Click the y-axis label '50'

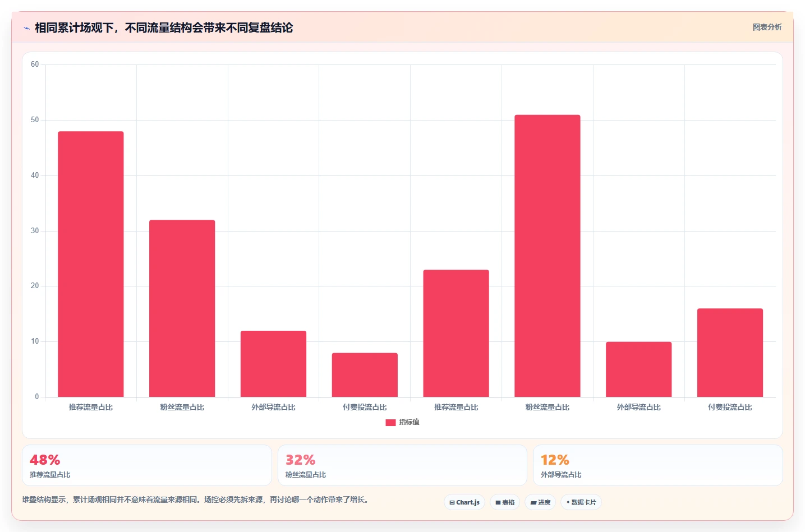pyautogui.click(x=35, y=120)
